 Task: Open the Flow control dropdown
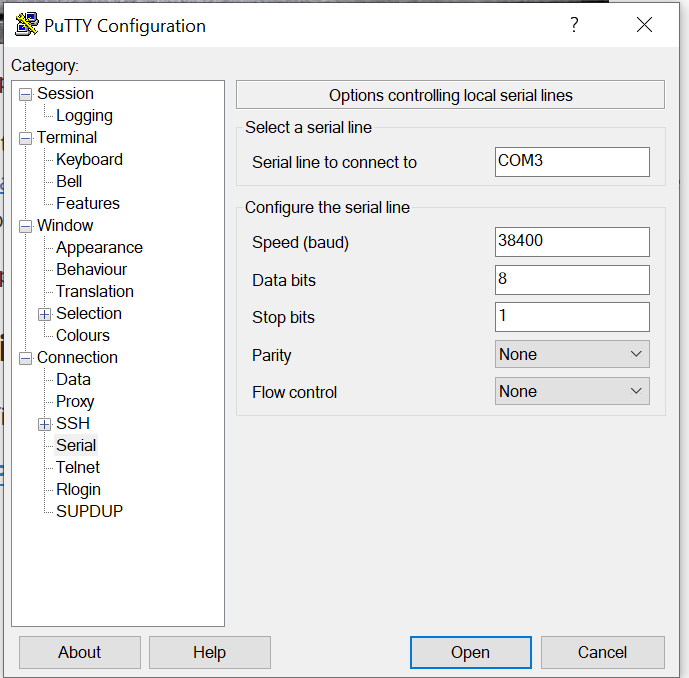pyautogui.click(x=572, y=391)
